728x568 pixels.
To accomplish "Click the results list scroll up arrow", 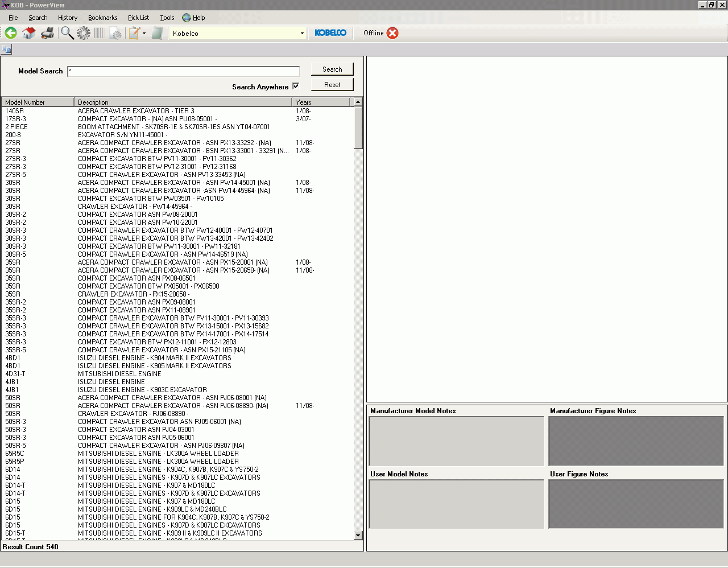I will point(358,102).
